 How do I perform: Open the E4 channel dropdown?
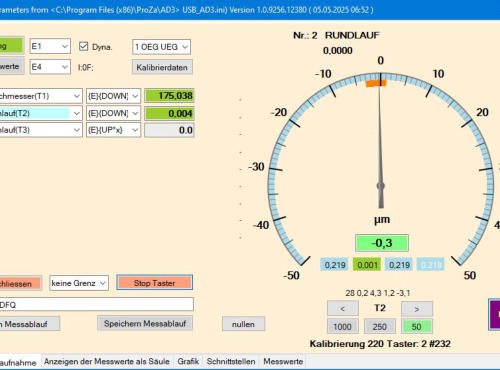tap(50, 67)
